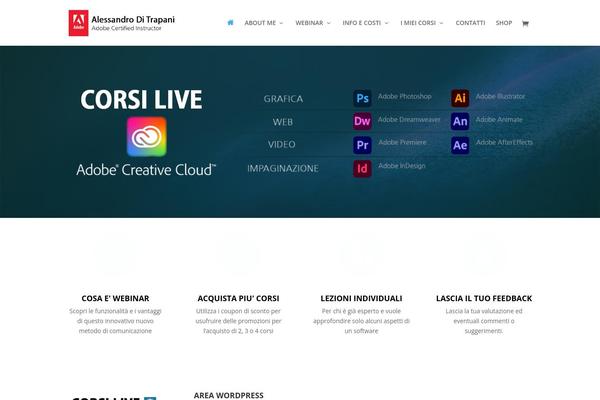Expand the I MIEI CORSI menu arrow
Screen dimensions: 600x400
coord(441,23)
